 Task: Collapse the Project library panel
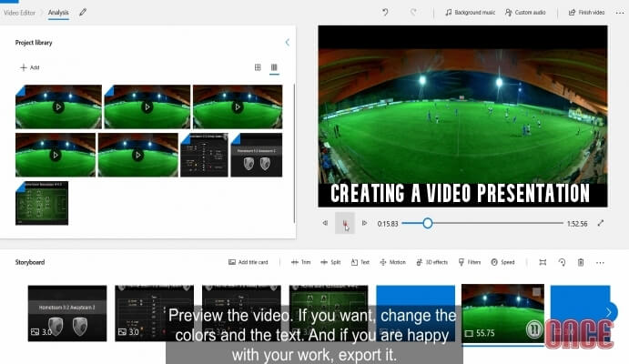point(288,42)
